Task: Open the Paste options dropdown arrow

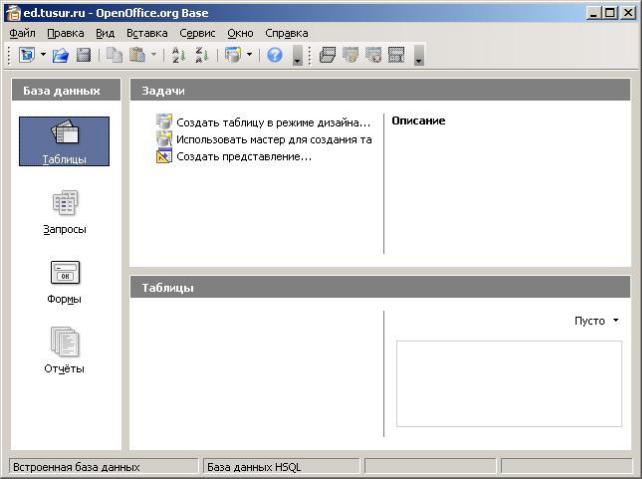Action: tap(154, 54)
